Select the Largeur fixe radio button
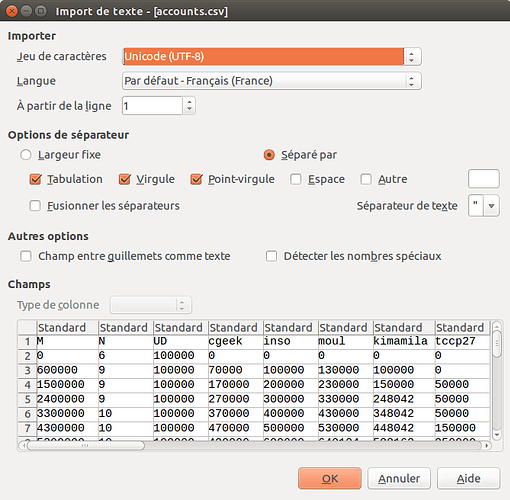Viewport: 510px width, 500px height. (26, 155)
